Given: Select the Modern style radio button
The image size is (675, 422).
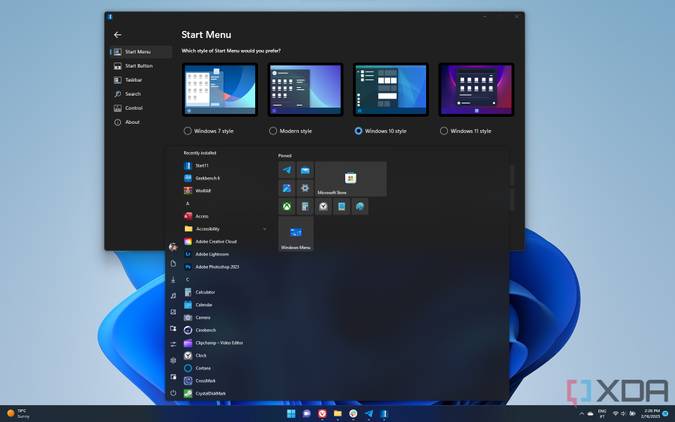Looking at the screenshot, I should [x=273, y=131].
